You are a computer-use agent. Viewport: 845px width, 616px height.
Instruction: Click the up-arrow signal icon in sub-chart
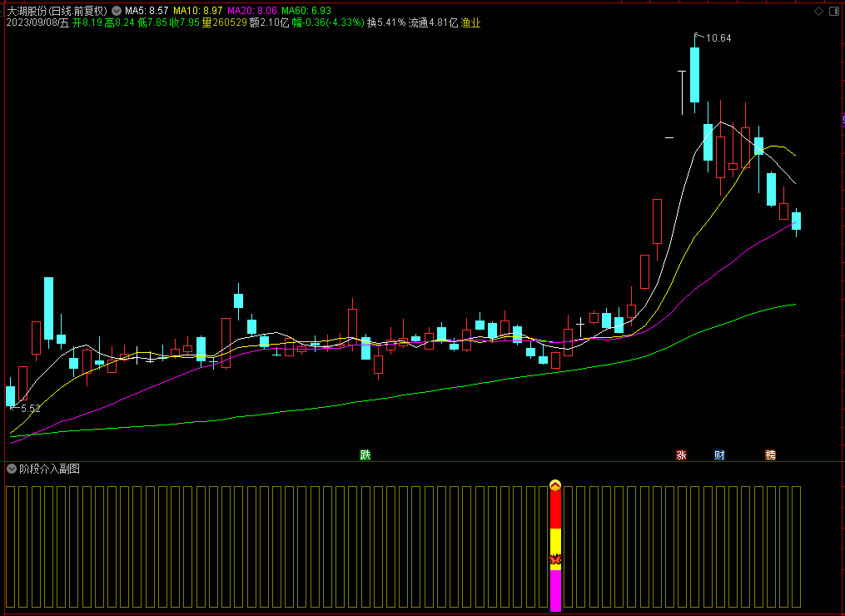tap(555, 485)
